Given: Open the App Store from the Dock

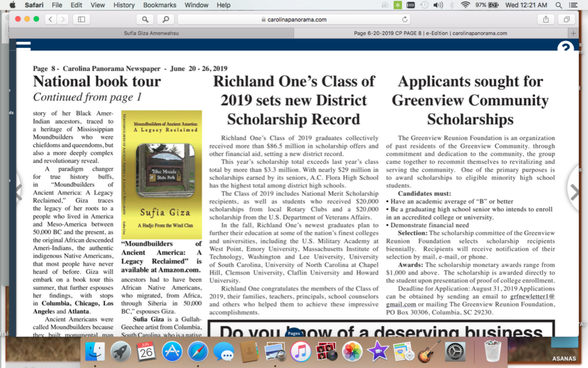Looking at the screenshot, I should click(x=172, y=352).
